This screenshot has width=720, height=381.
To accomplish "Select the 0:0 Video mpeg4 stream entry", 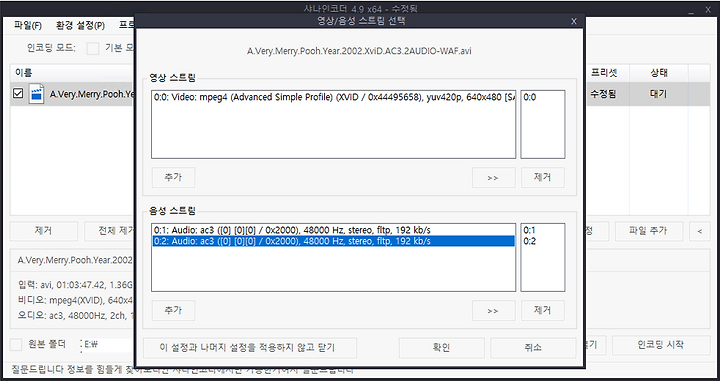I will tap(334, 97).
